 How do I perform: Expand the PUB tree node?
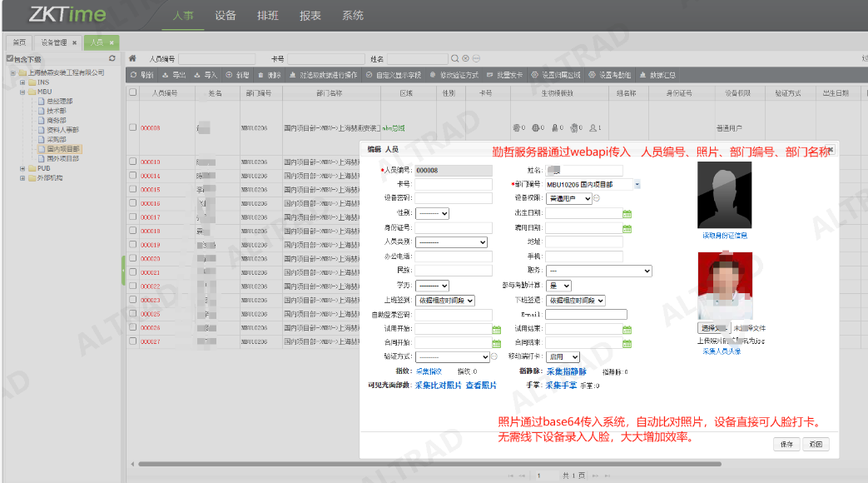pos(22,168)
